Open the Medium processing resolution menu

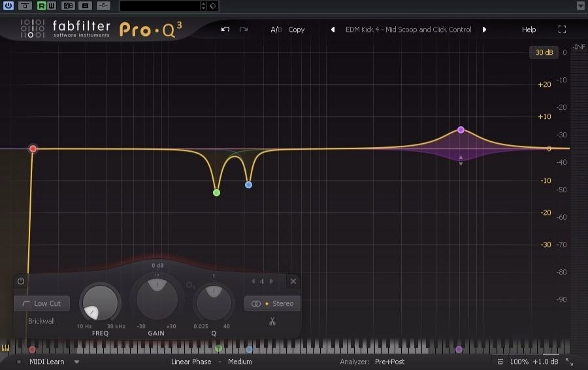pyautogui.click(x=240, y=362)
